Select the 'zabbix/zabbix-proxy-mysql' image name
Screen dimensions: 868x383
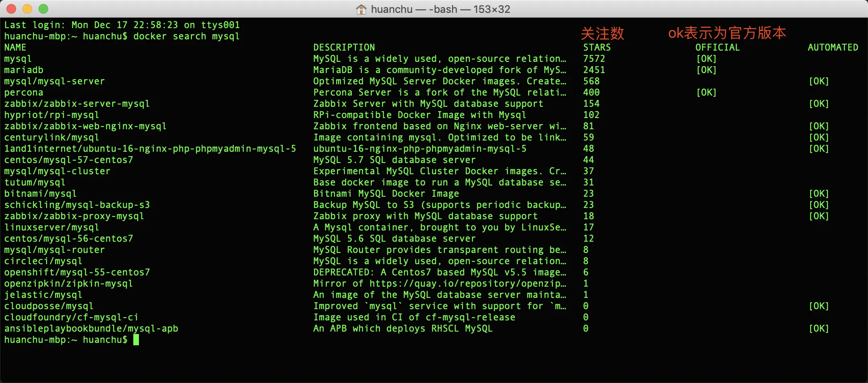point(74,216)
